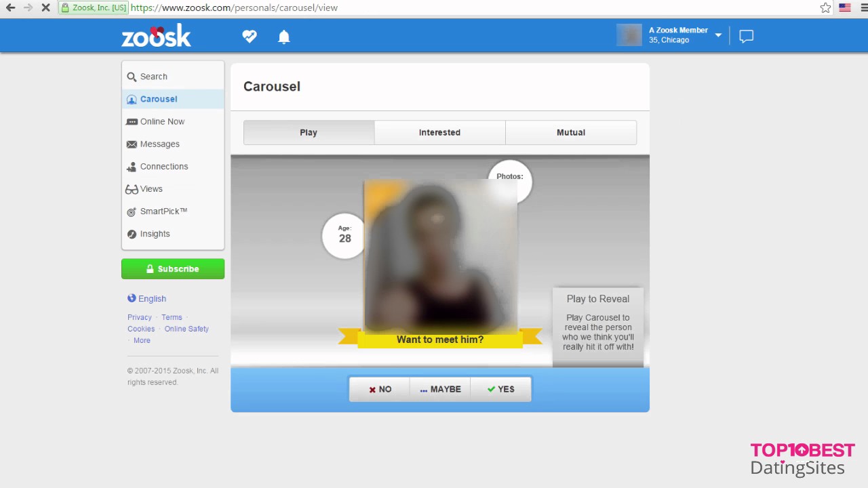Click the 'Want to meet him?' banner text
This screenshot has width=868, height=488.
pyautogui.click(x=440, y=340)
